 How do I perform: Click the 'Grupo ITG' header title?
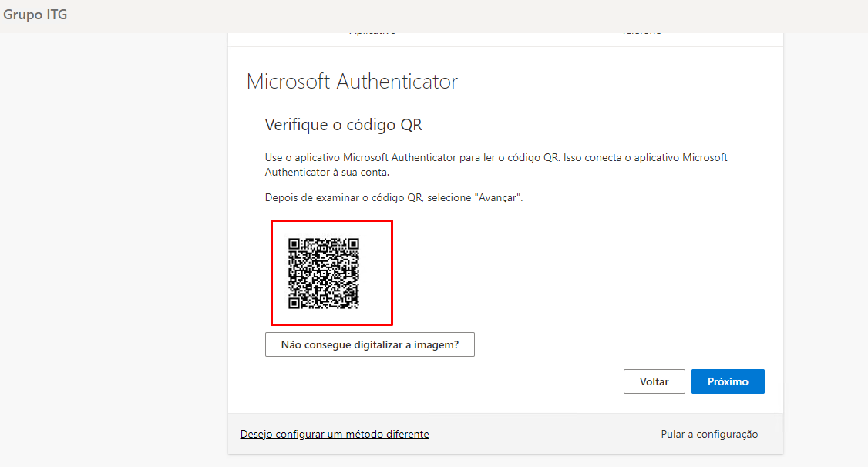click(35, 15)
